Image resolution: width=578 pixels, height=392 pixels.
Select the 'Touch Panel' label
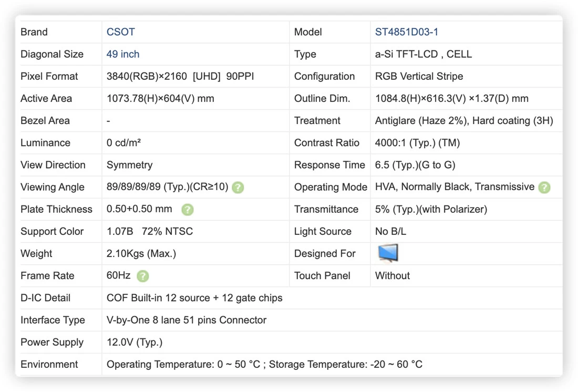click(322, 275)
